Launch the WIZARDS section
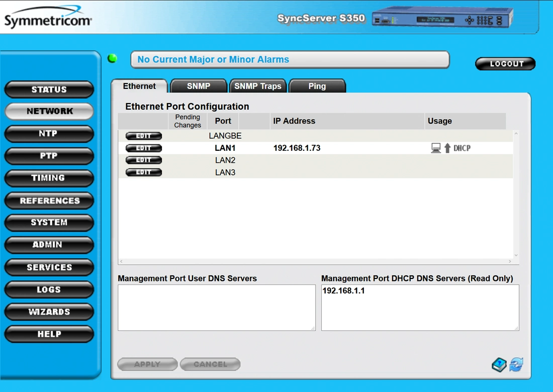This screenshot has width=553, height=392. click(49, 312)
